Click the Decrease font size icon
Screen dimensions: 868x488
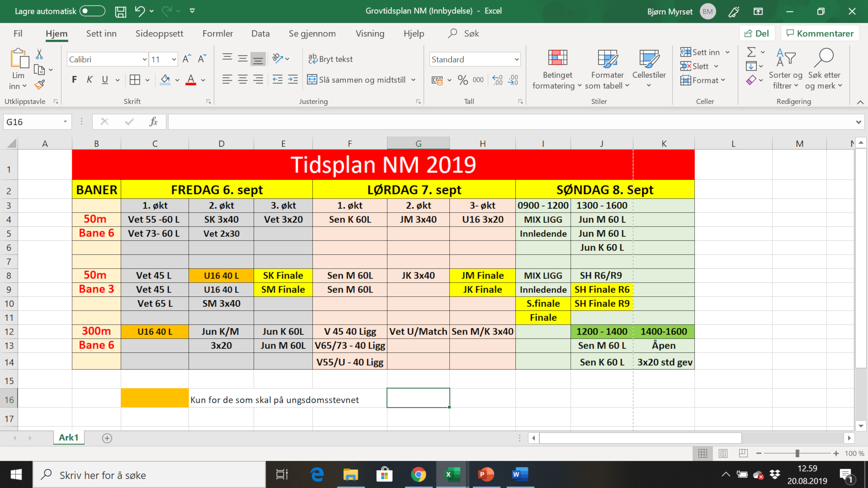(202, 59)
